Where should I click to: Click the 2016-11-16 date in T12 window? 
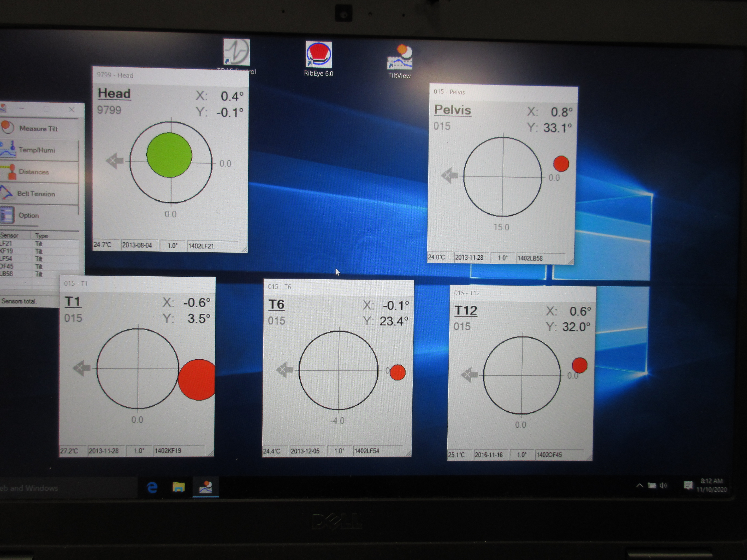pos(489,455)
